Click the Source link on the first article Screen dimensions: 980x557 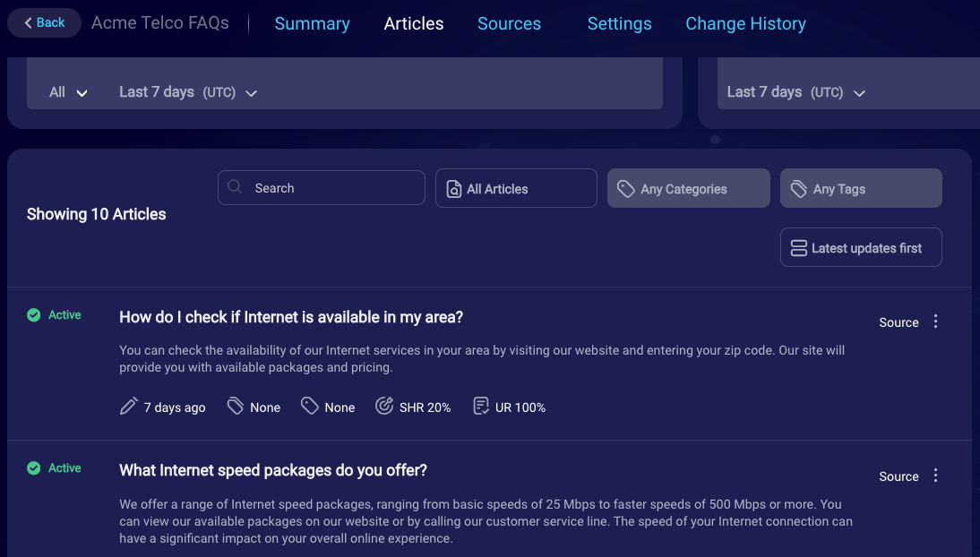tap(898, 321)
